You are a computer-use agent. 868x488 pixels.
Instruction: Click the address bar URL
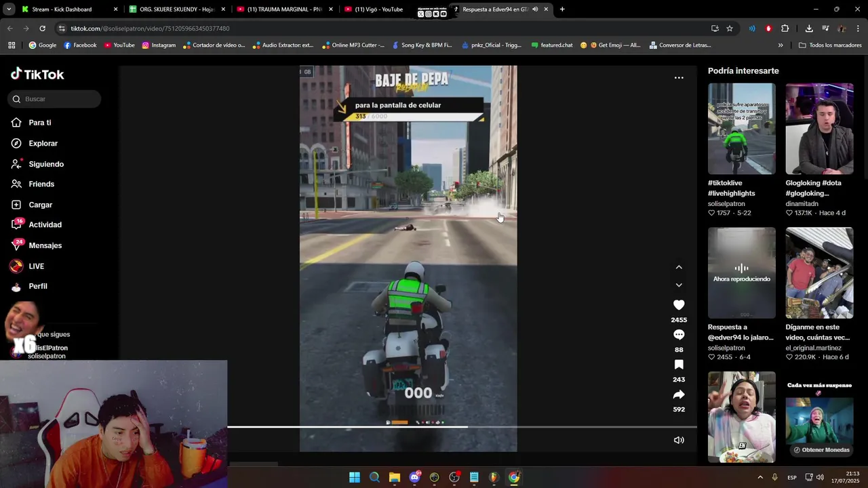tap(150, 28)
